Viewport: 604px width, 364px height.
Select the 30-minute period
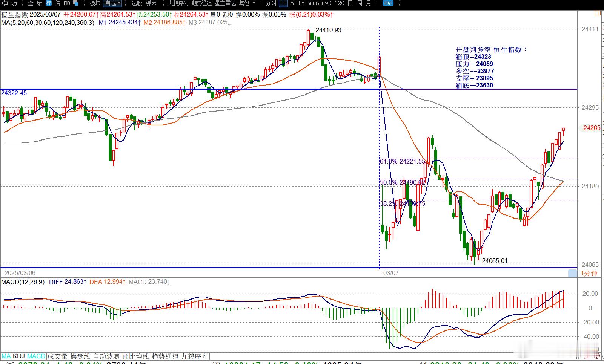(x=310, y=3)
